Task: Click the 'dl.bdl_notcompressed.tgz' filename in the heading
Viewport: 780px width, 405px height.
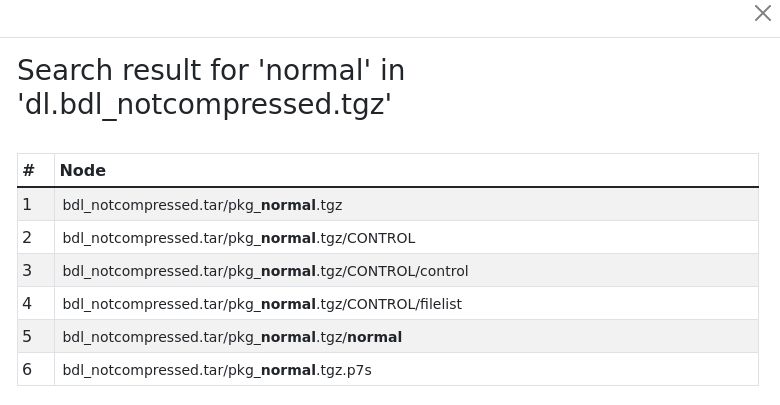Action: coord(204,104)
